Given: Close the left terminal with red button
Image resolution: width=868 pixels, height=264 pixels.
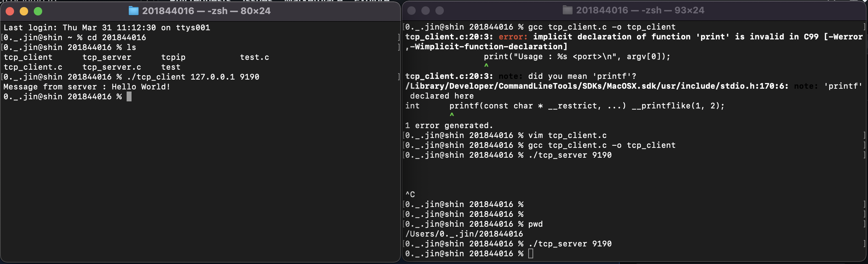Looking at the screenshot, I should point(10,11).
